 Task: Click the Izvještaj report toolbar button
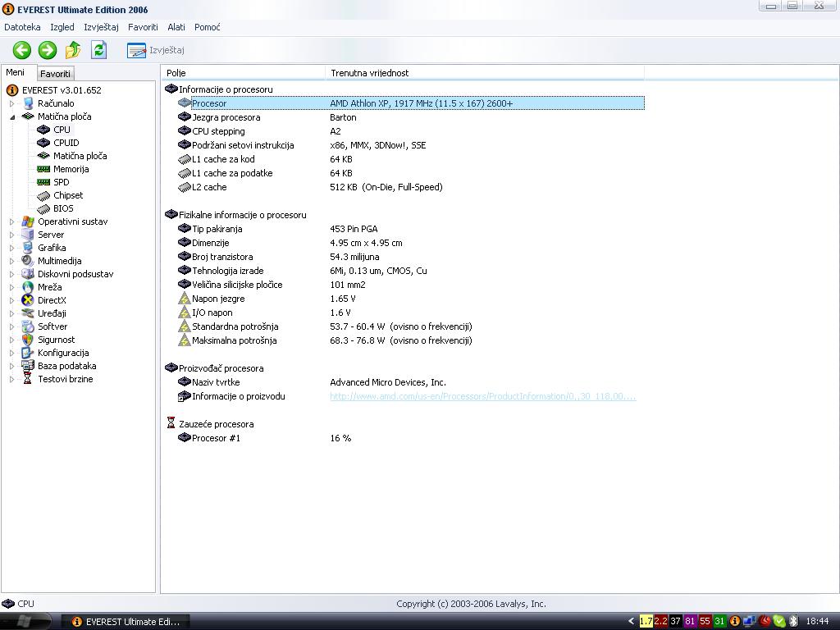[x=156, y=51]
